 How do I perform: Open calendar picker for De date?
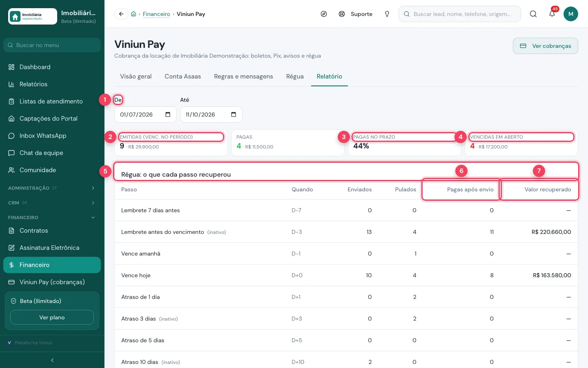(x=168, y=114)
